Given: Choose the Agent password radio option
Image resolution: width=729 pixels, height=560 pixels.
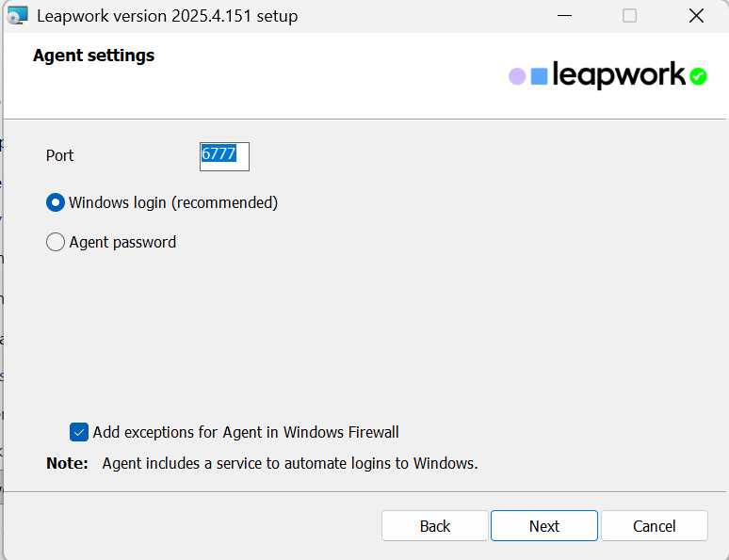Looking at the screenshot, I should pyautogui.click(x=56, y=242).
